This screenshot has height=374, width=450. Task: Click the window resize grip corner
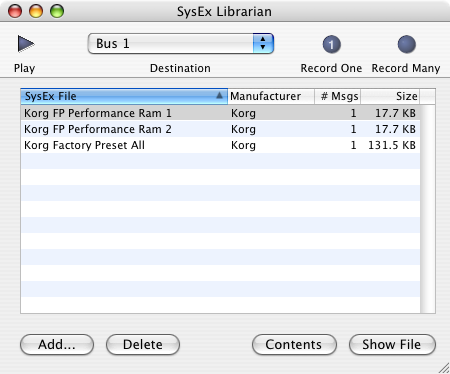pyautogui.click(x=444, y=368)
